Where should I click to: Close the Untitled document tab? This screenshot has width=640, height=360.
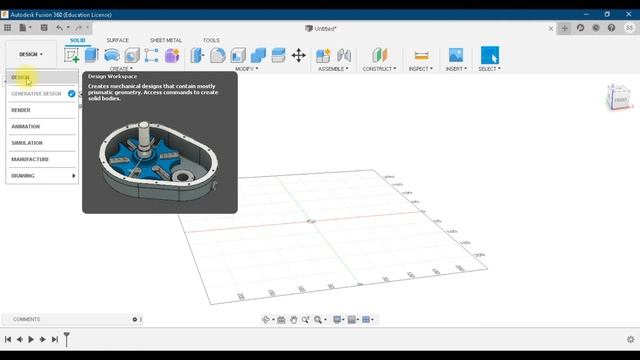pyautogui.click(x=551, y=29)
